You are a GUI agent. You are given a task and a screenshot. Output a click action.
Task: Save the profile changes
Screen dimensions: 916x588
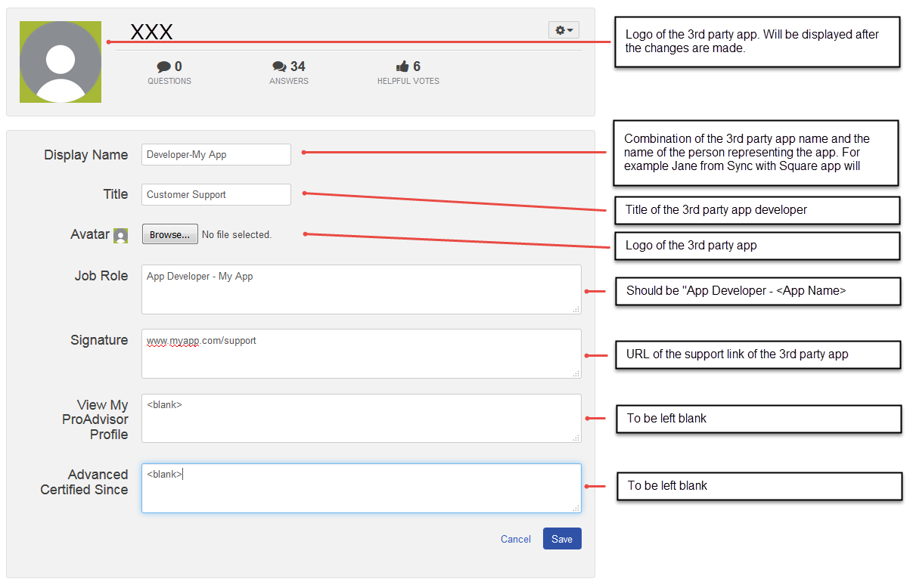[x=562, y=539]
